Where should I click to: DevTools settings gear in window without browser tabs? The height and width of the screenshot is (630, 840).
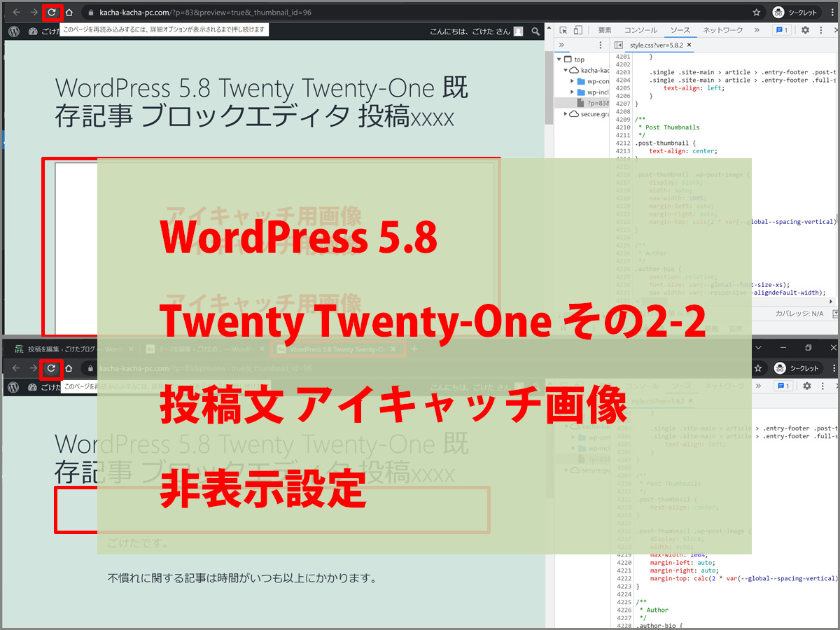[805, 30]
